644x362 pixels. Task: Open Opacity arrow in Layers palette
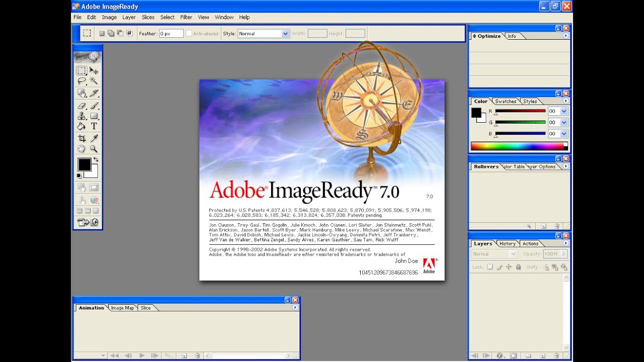(564, 254)
